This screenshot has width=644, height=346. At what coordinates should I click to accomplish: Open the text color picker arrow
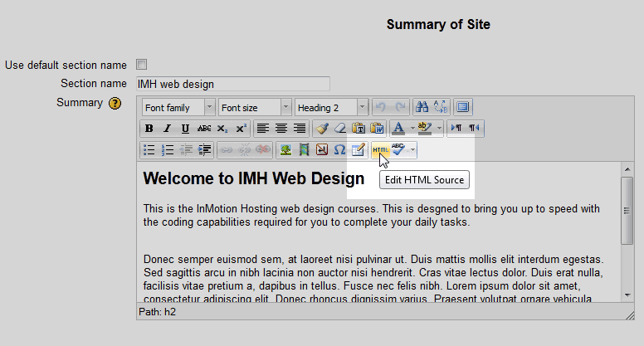tap(411, 129)
